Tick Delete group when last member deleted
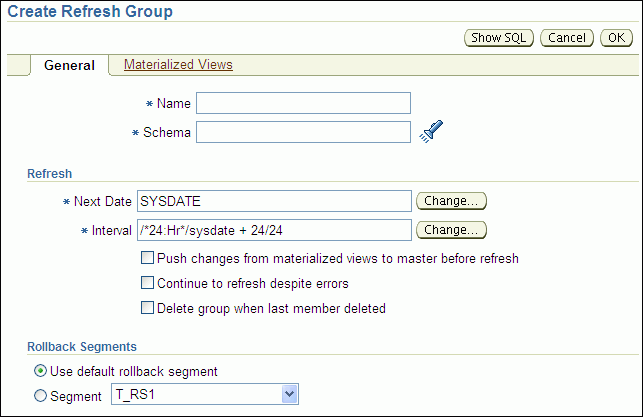 (x=148, y=308)
